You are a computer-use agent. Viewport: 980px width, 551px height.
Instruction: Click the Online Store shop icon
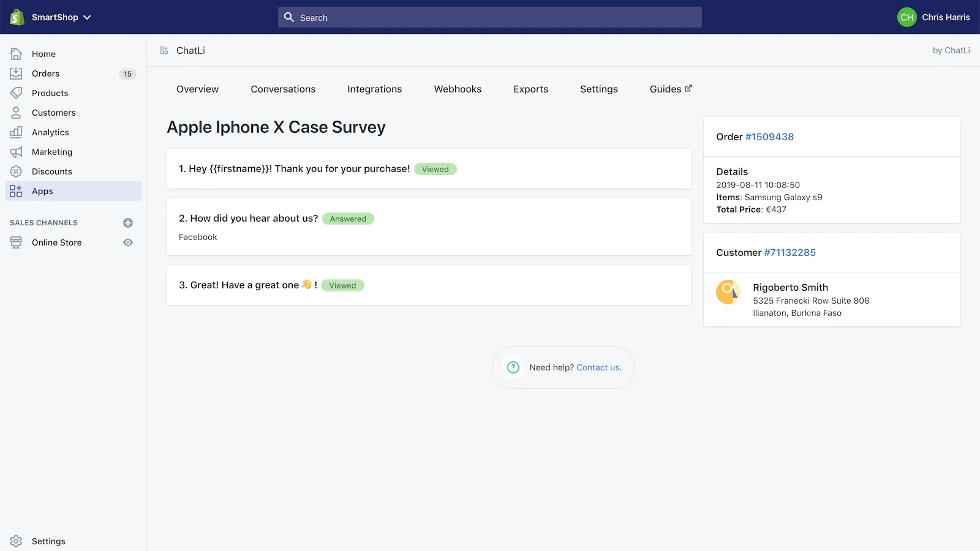coord(16,242)
